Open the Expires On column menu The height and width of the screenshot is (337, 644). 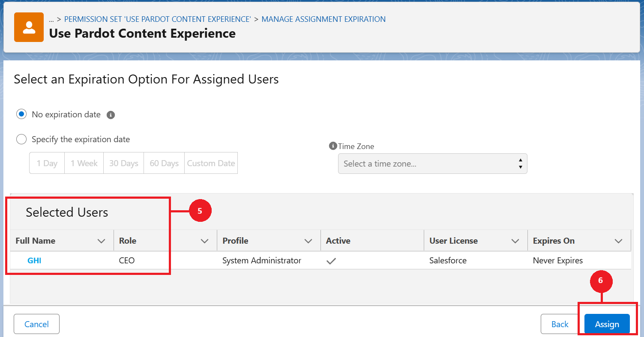(x=618, y=241)
